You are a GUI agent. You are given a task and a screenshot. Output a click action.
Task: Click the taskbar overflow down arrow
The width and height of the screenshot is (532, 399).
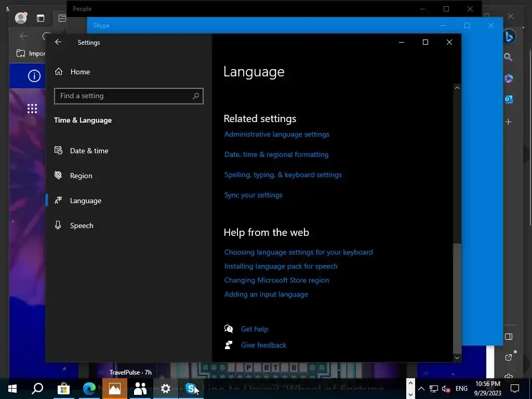[x=410, y=394]
